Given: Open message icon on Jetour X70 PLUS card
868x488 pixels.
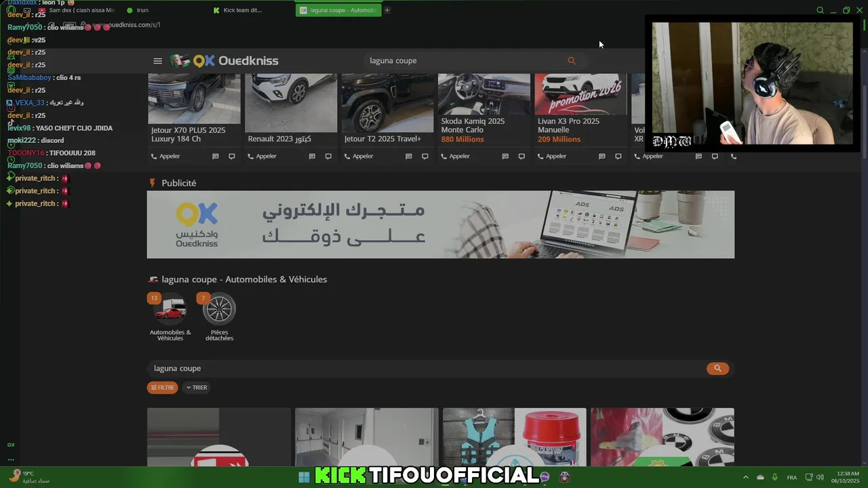Looking at the screenshot, I should pos(216,157).
